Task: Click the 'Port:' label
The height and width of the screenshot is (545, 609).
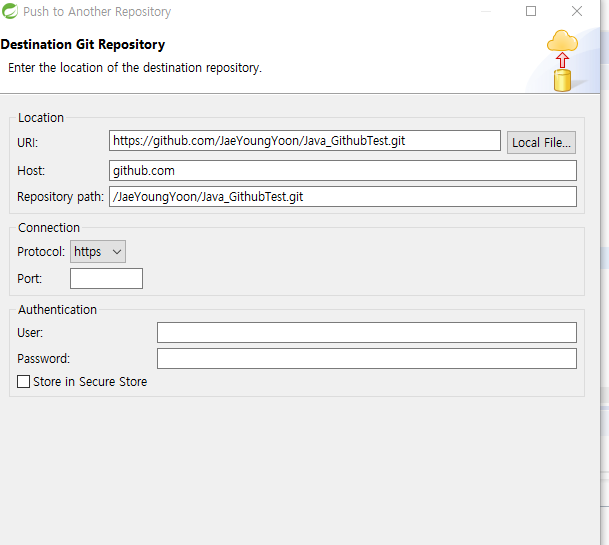Action: (x=30, y=279)
